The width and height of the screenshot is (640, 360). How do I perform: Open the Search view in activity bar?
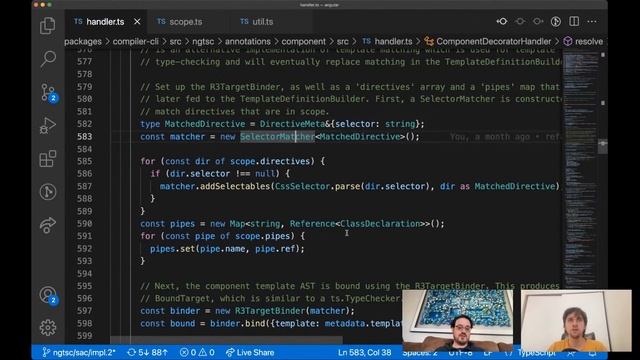tap(48, 59)
